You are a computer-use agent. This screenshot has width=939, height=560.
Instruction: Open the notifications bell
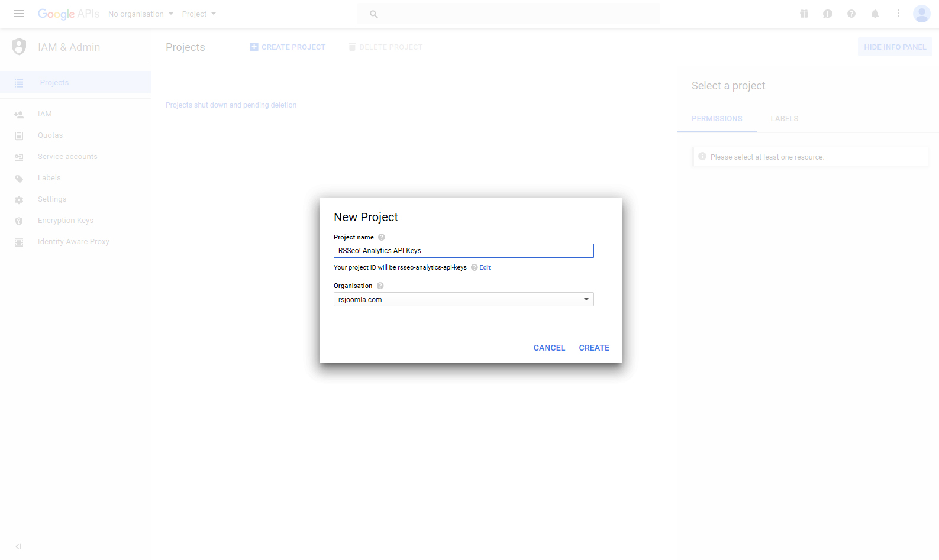(875, 14)
